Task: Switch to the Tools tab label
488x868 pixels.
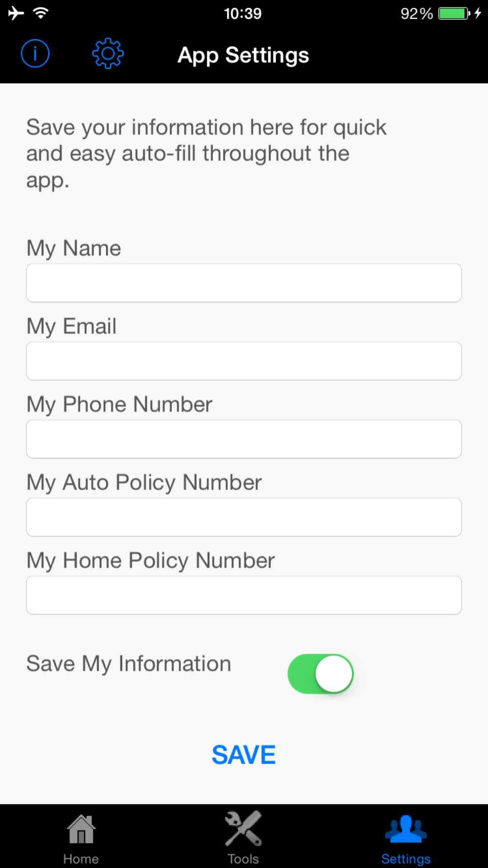Action: pos(243,859)
